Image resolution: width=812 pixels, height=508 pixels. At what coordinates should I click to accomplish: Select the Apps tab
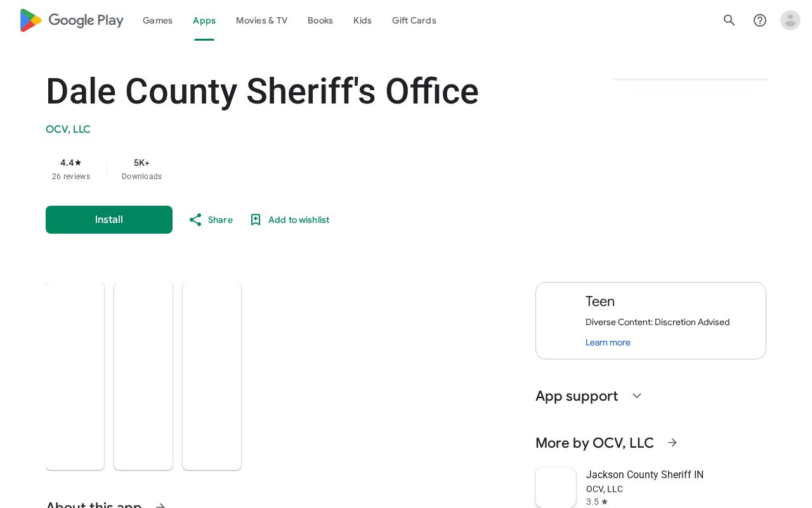204,20
